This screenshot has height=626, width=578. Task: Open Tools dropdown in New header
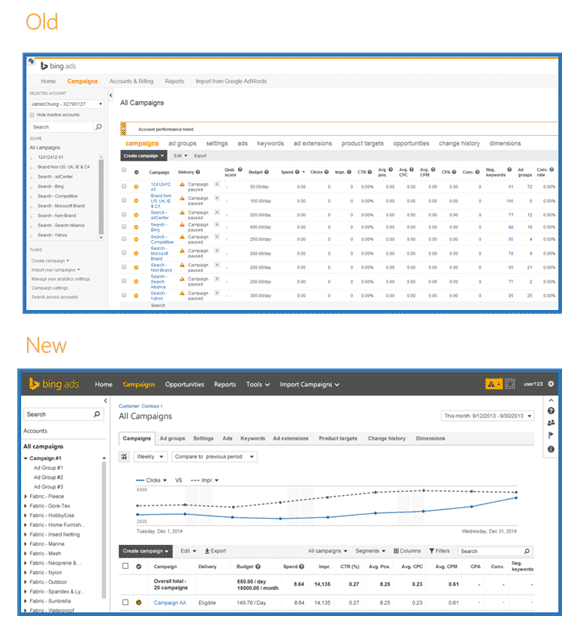coord(258,384)
